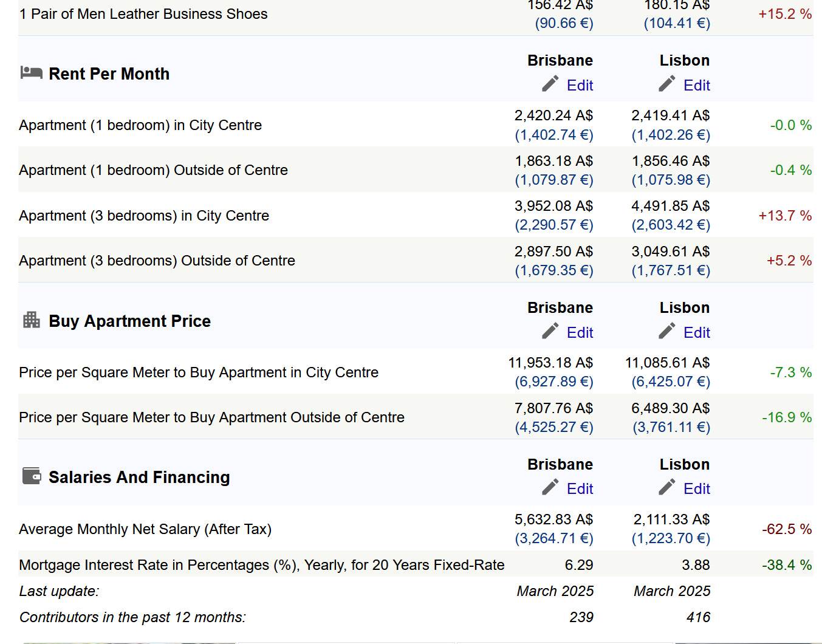
Task: Click Lisbon pencil icon in Rent Per Month
Action: tap(667, 84)
